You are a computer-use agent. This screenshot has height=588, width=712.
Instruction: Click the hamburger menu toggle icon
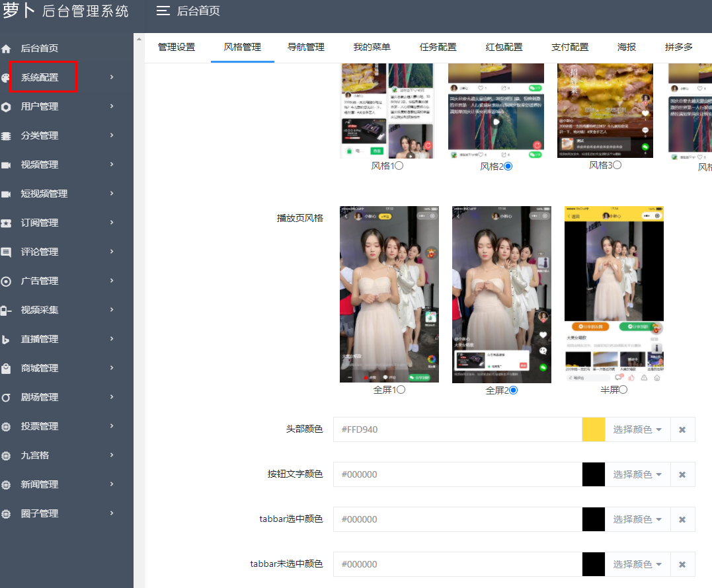point(163,11)
